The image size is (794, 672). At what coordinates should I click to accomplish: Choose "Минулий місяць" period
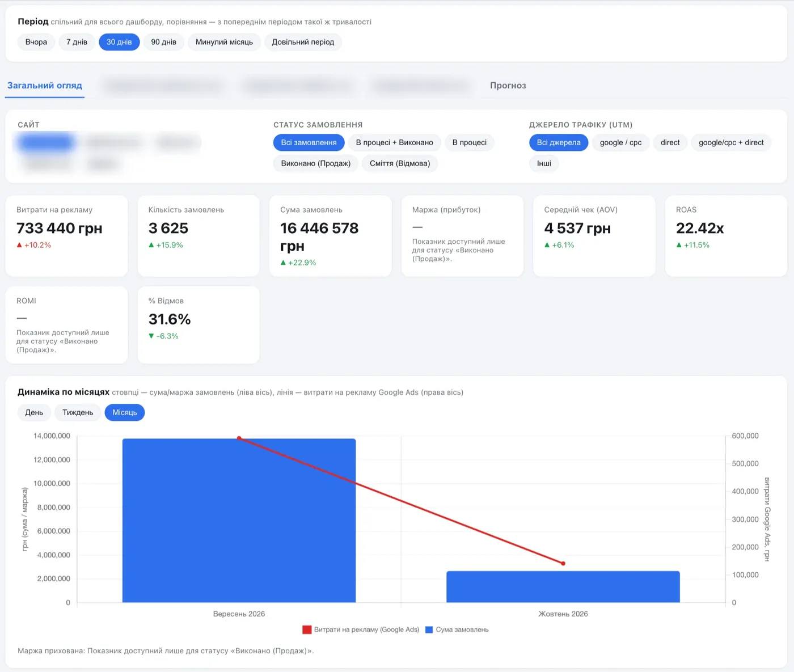pyautogui.click(x=224, y=42)
